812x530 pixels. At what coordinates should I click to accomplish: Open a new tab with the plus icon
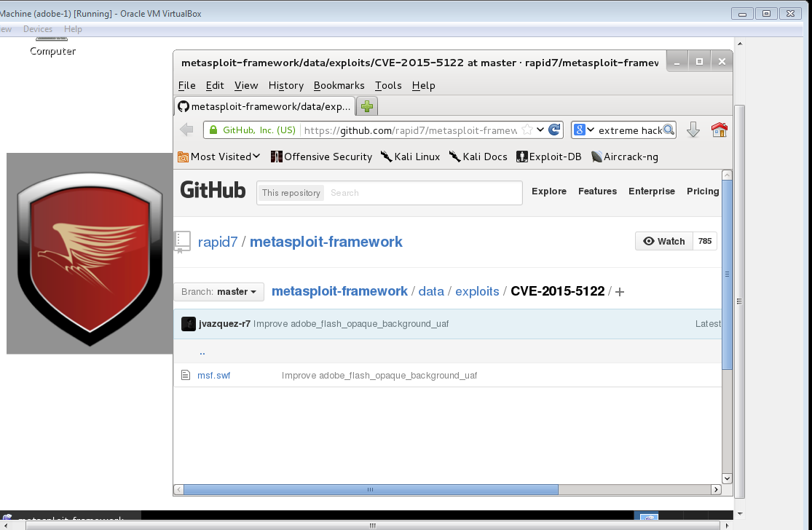[367, 106]
